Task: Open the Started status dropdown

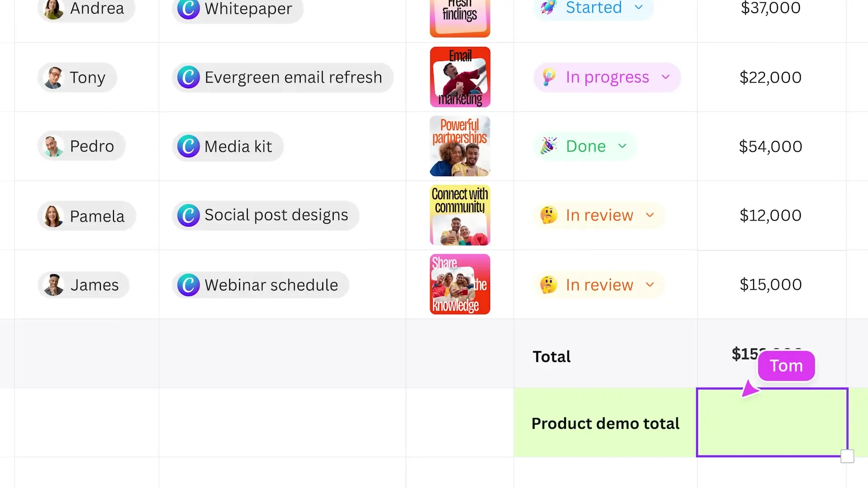Action: pyautogui.click(x=638, y=7)
